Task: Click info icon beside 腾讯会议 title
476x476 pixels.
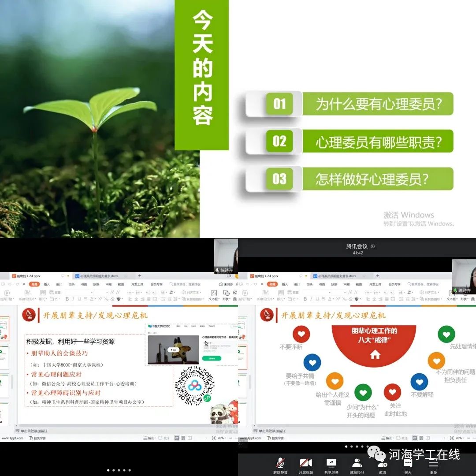Action: pos(373,247)
